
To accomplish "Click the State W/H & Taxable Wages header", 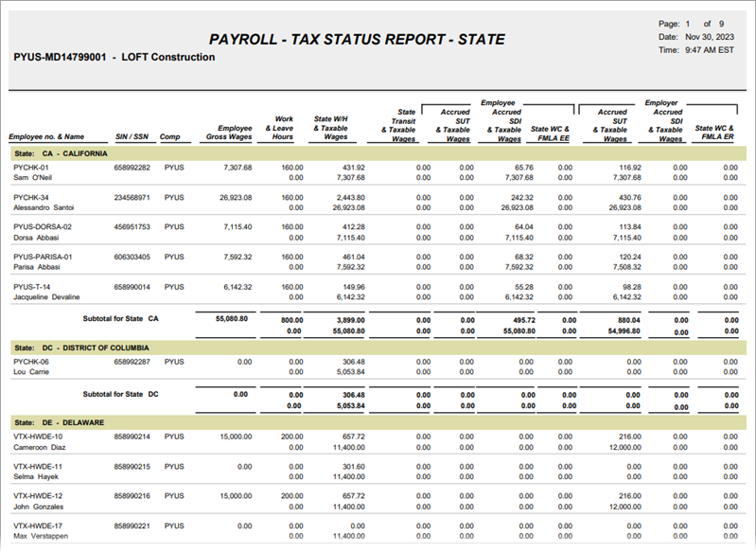I will pos(330,128).
